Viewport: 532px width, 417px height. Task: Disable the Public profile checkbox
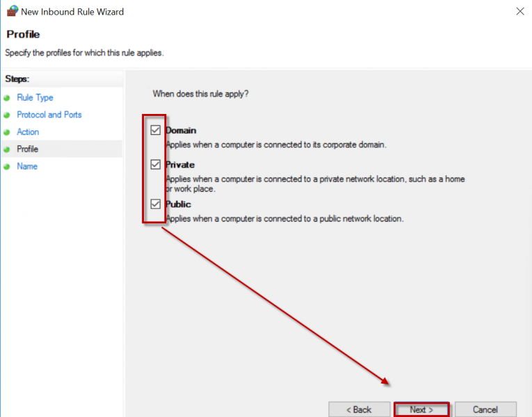point(156,204)
